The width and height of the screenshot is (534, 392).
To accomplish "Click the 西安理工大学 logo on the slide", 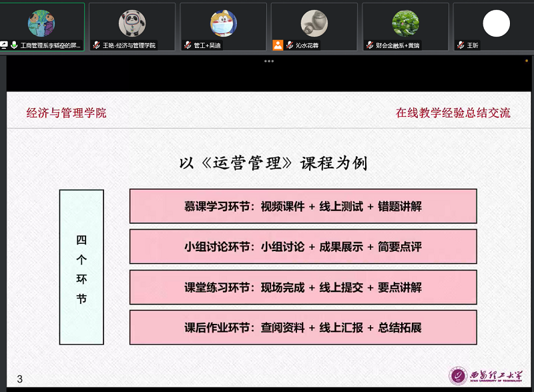I will point(486,375).
